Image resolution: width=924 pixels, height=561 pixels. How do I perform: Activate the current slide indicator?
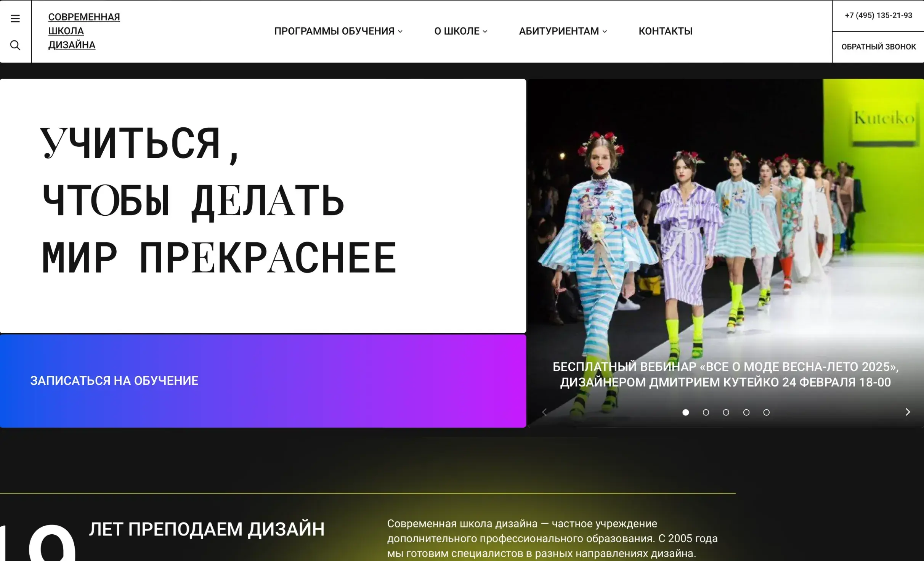[686, 412]
